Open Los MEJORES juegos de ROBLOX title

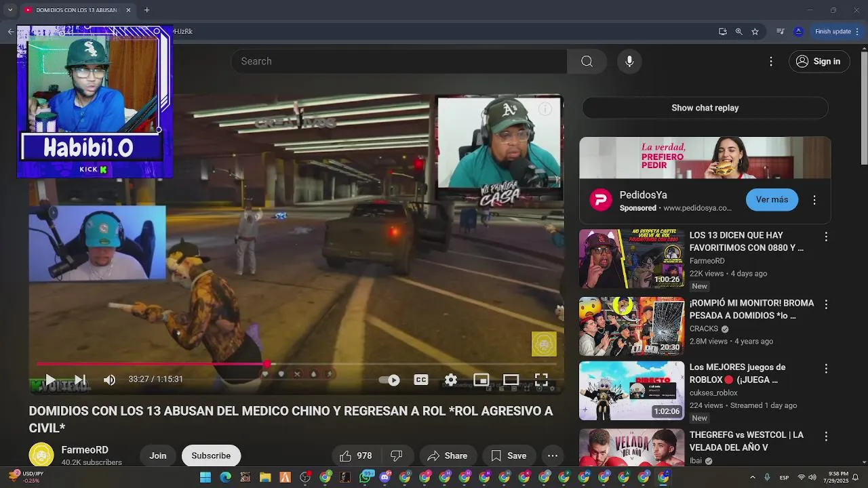(738, 373)
